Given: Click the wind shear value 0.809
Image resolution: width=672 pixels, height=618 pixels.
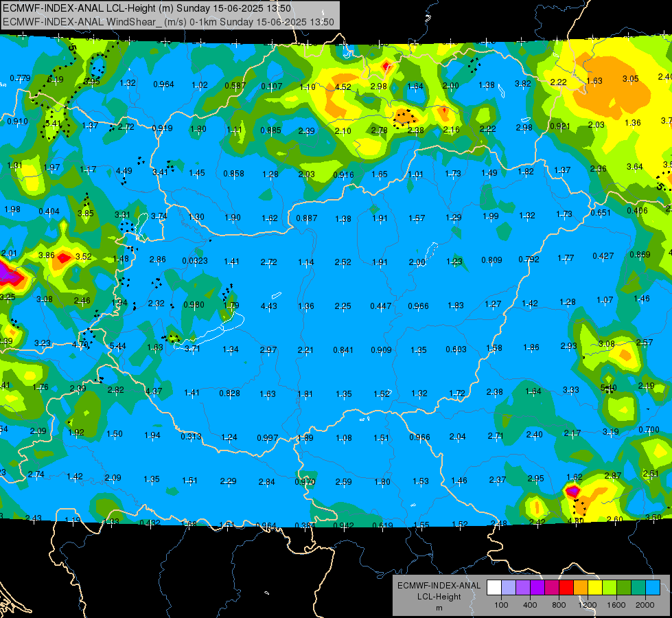Looking at the screenshot, I should [x=491, y=260].
